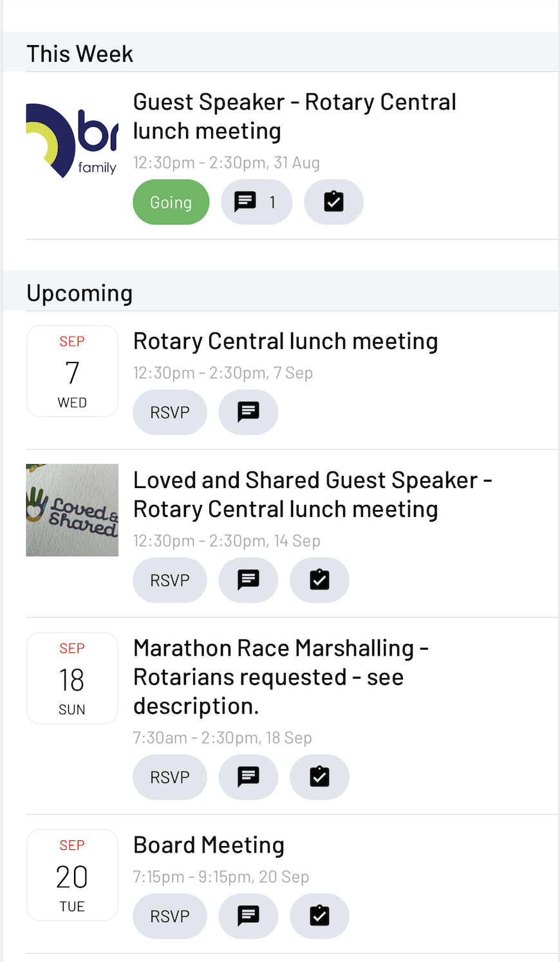RSVP to Marathon Race Marshalling event
The image size is (560, 962).
[170, 777]
